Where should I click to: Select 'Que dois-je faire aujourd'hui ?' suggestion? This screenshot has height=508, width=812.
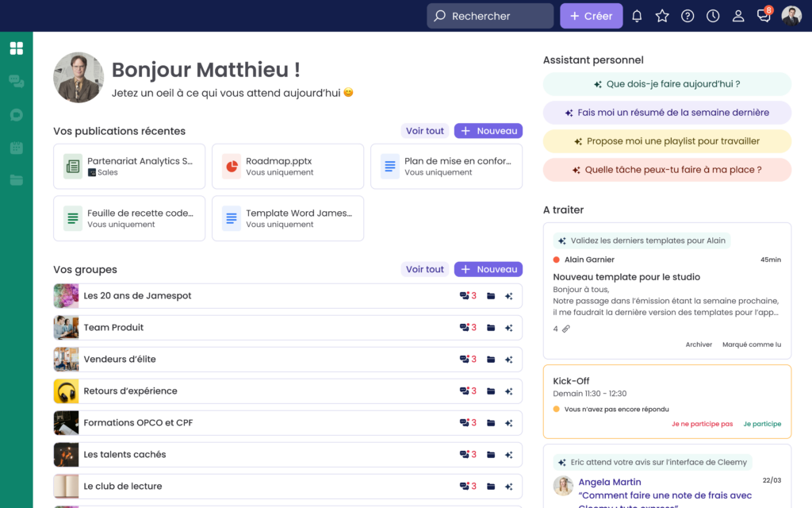667,84
